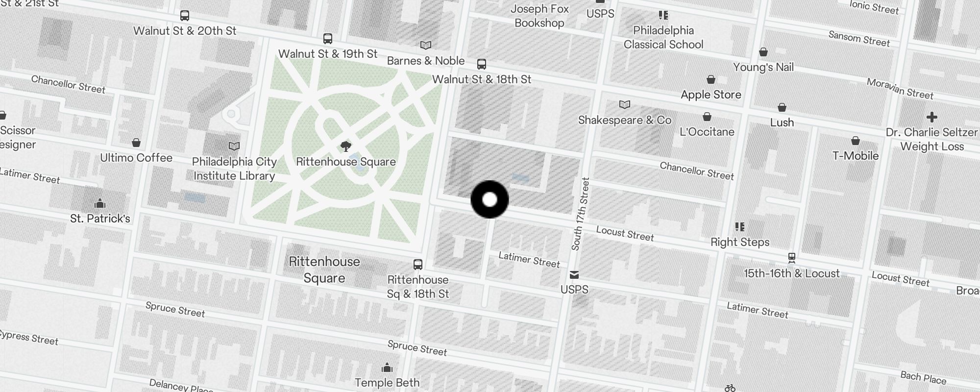Click the black location marker pin
980x392 pixels.
[490, 199]
